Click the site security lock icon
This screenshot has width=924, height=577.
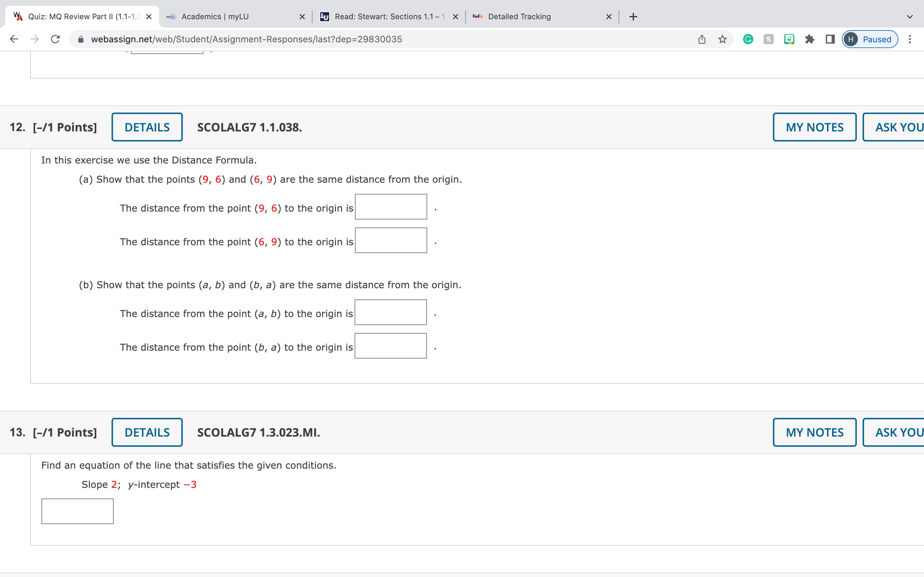[x=81, y=39]
